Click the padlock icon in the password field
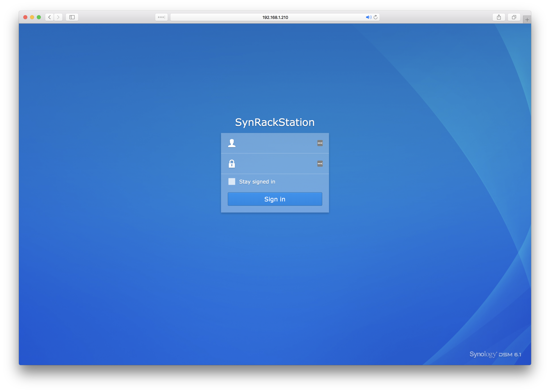Viewport: 550px width, 392px height. pos(232,164)
